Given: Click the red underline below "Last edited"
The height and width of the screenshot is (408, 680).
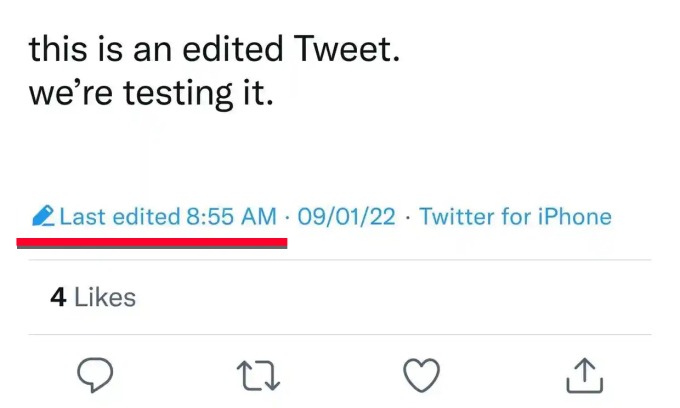Looking at the screenshot, I should 152,241.
